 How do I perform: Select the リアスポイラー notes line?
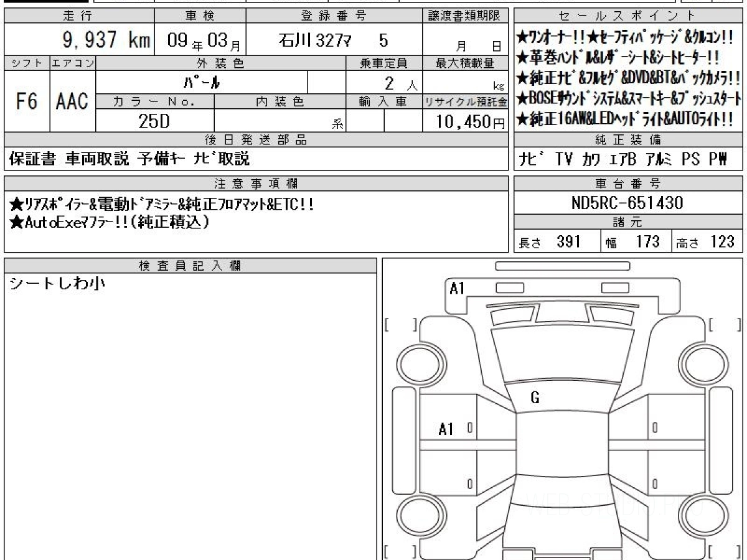click(162, 204)
